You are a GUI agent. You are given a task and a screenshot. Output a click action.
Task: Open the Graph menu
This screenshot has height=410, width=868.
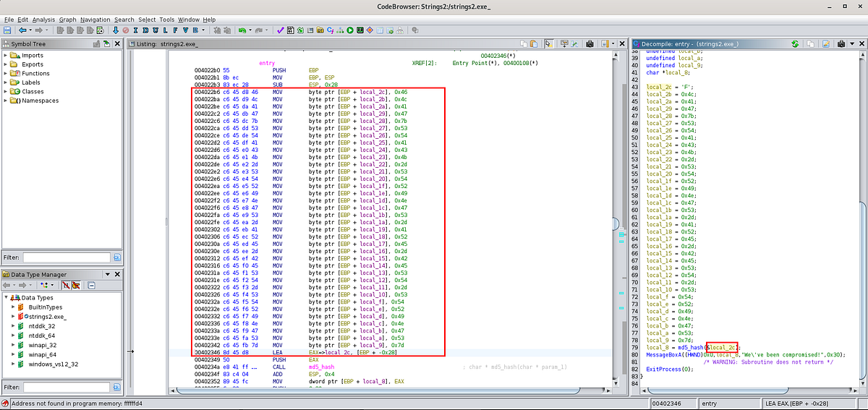(68, 19)
